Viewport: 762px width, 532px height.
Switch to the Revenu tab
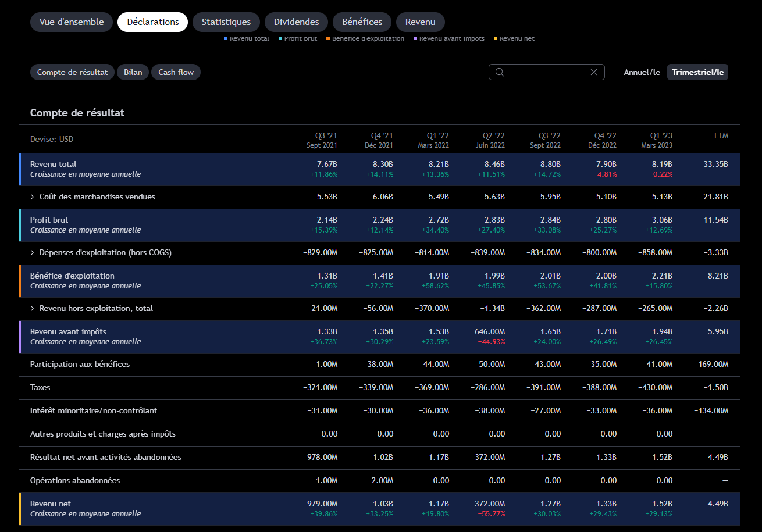[421, 22]
